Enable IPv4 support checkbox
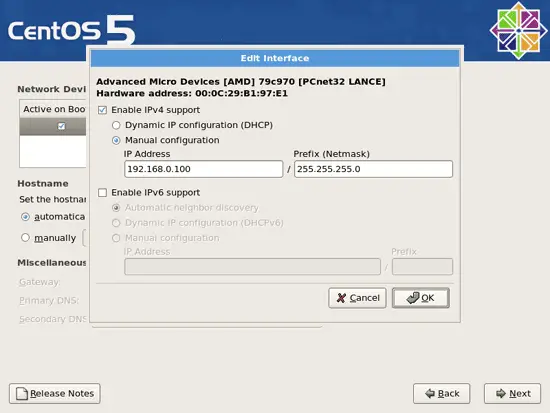 102,110
